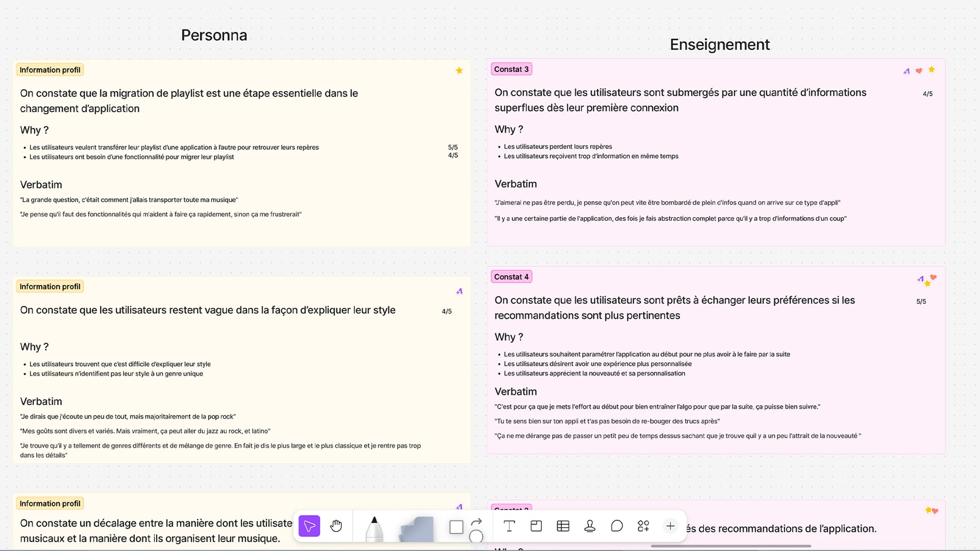Click quote 'Il y a une certaine partie'
Screen dimensions: 980x551
671,219
